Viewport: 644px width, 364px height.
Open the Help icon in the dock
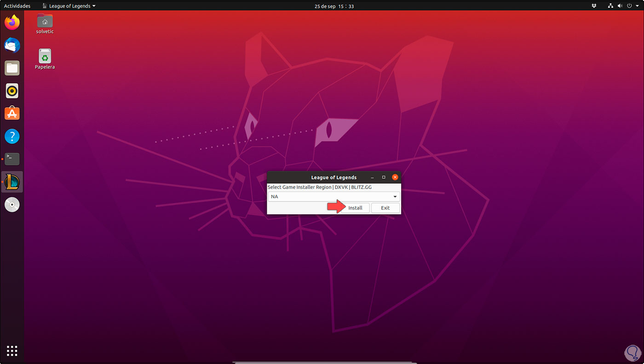12,136
